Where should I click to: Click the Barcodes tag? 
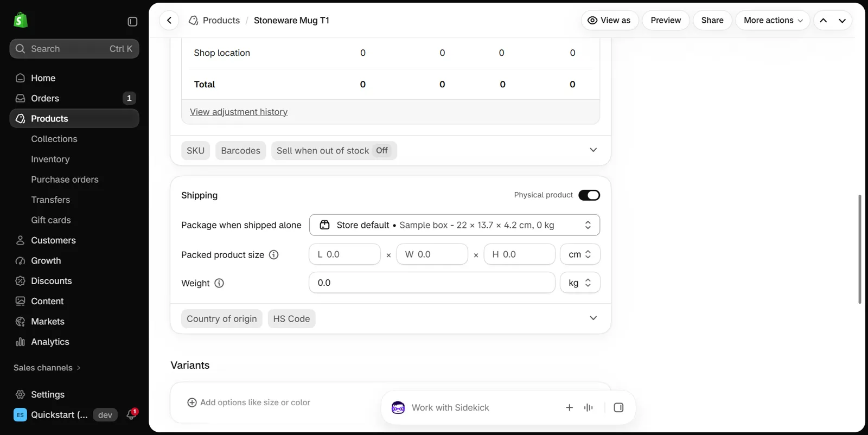[240, 151]
